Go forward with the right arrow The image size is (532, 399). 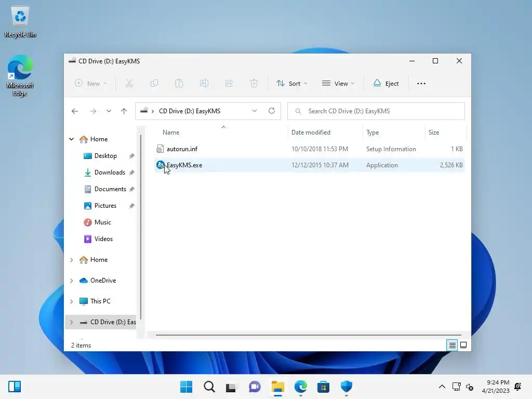tap(93, 111)
